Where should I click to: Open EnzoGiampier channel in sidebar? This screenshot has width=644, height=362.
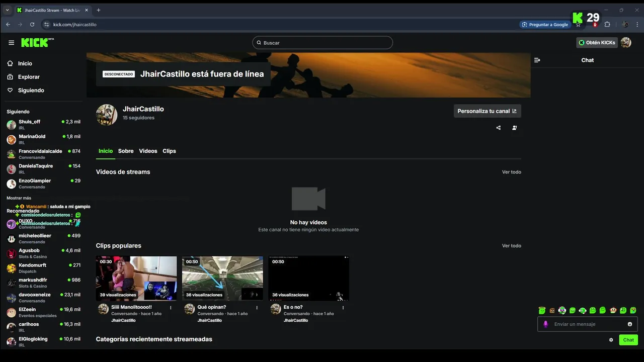(43, 184)
